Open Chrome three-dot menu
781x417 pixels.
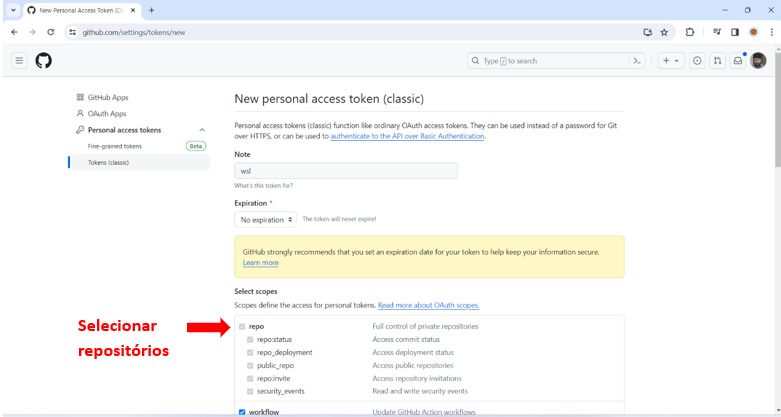tap(771, 32)
